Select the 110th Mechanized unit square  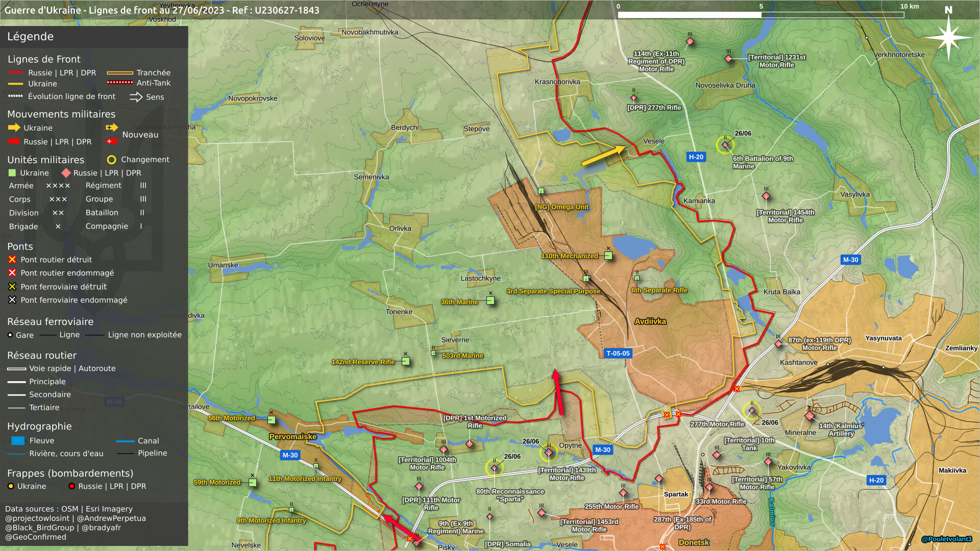point(608,256)
